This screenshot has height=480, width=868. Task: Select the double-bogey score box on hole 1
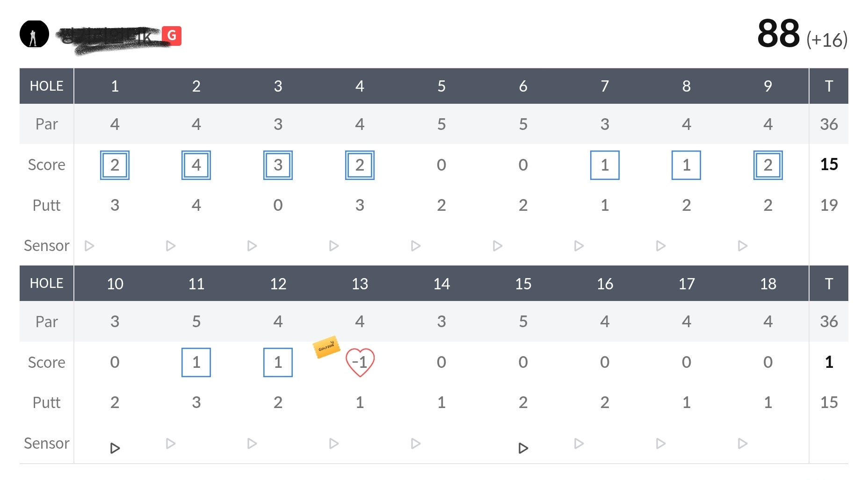(x=115, y=165)
